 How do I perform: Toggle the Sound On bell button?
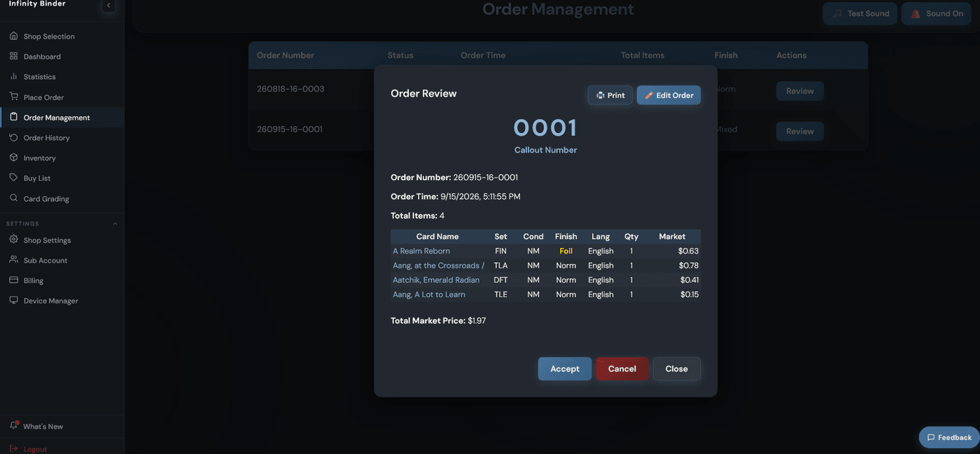click(936, 13)
